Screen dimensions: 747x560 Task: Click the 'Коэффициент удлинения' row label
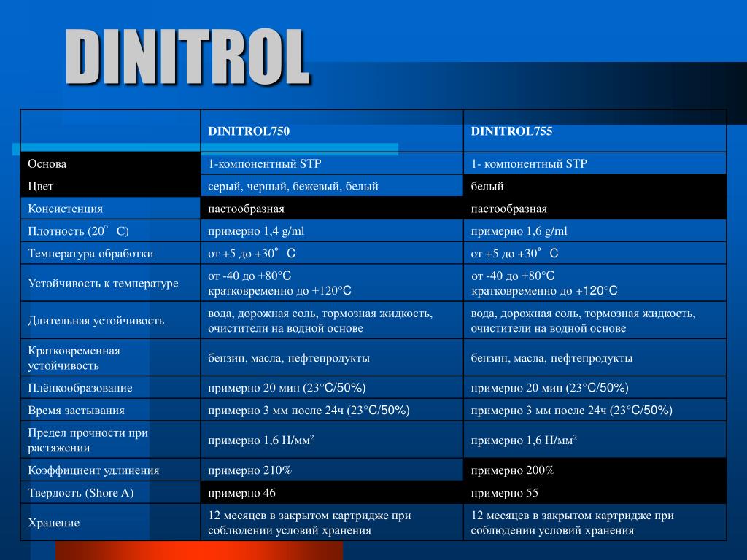pyautogui.click(x=93, y=470)
